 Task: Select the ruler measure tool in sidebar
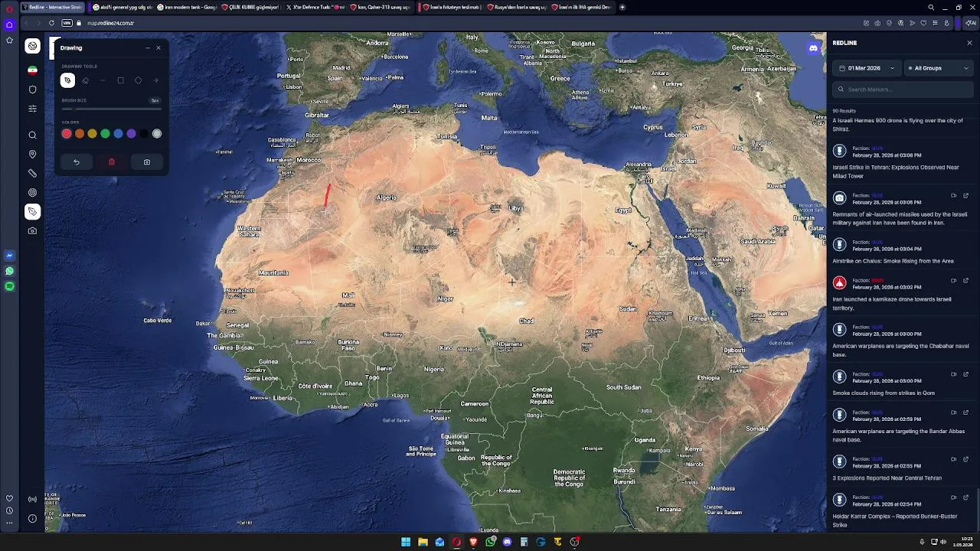click(x=32, y=174)
